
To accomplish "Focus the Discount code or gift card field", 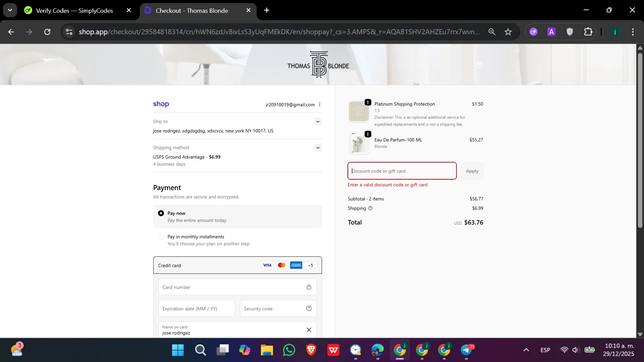I will (402, 171).
